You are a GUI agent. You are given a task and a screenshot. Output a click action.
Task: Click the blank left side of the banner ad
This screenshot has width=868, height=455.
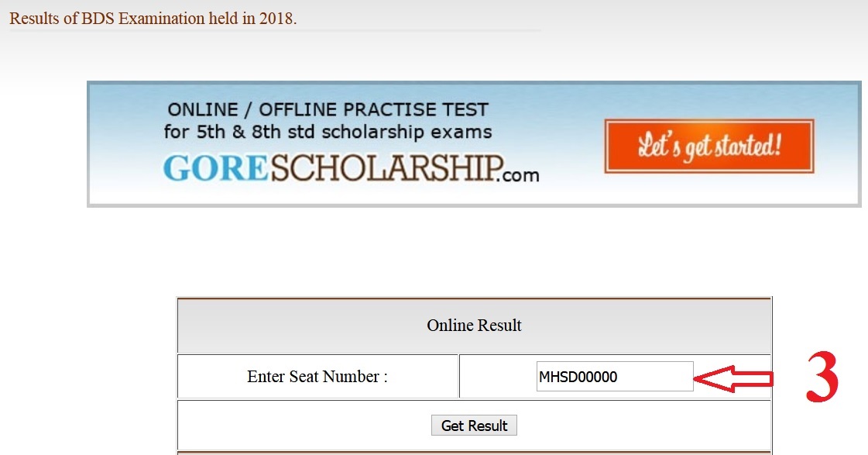(x=124, y=146)
